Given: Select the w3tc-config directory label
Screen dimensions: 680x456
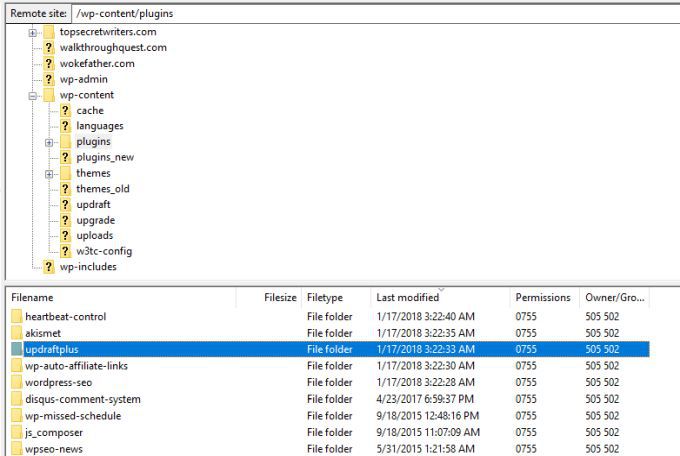Looking at the screenshot, I should [x=104, y=251].
